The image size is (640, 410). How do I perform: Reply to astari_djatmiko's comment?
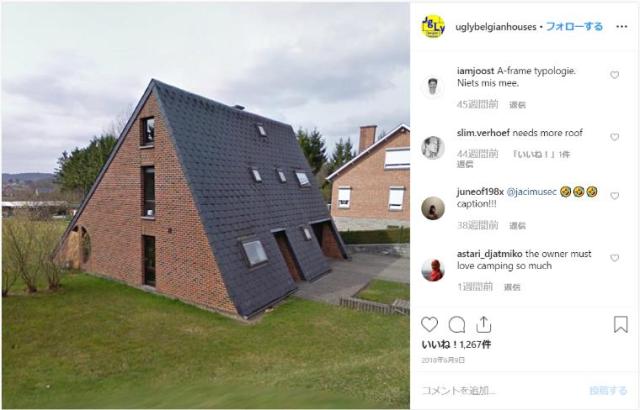point(512,287)
